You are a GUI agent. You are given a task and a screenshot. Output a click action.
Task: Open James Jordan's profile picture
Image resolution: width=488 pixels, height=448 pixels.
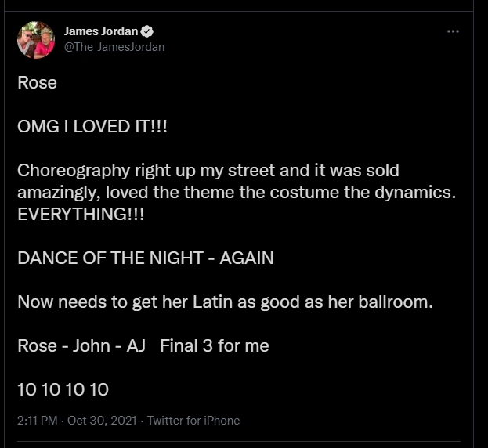pos(36,39)
